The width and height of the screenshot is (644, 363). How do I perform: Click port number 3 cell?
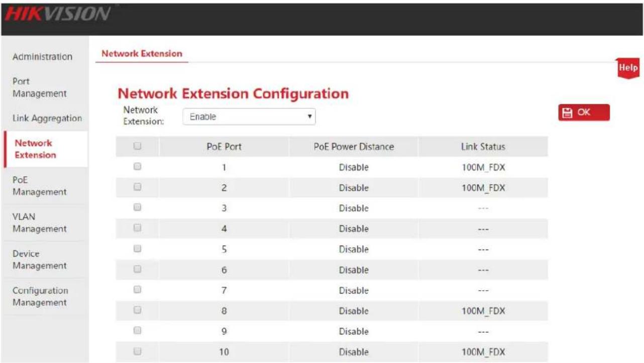coord(225,208)
